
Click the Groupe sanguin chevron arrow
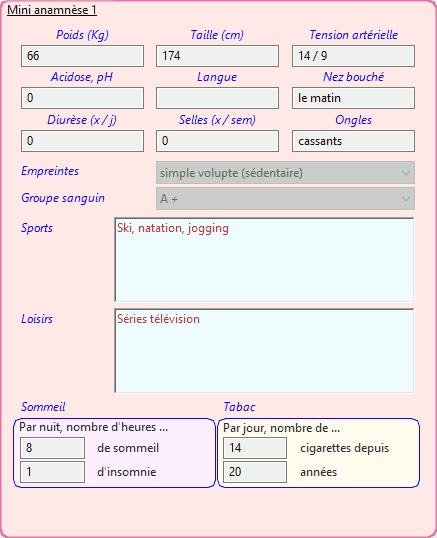click(406, 199)
